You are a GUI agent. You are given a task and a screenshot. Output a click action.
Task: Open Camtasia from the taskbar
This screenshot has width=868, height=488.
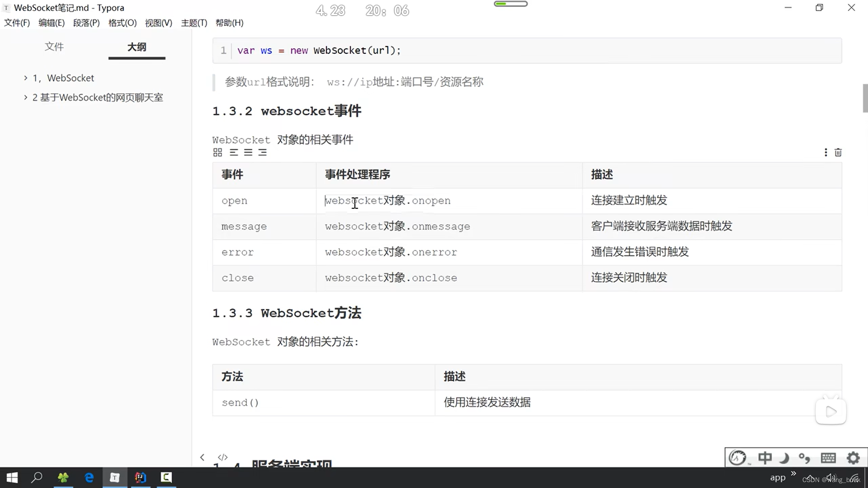click(166, 478)
